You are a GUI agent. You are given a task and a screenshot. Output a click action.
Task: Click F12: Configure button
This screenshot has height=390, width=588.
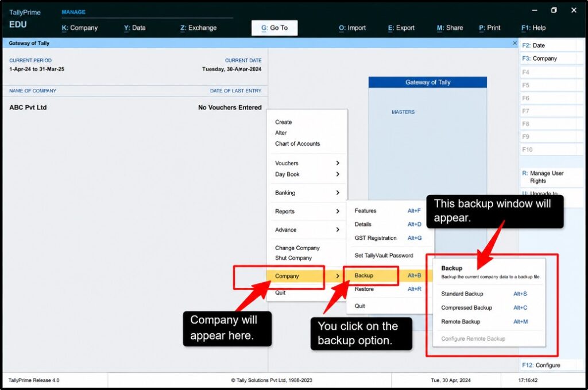pos(551,365)
